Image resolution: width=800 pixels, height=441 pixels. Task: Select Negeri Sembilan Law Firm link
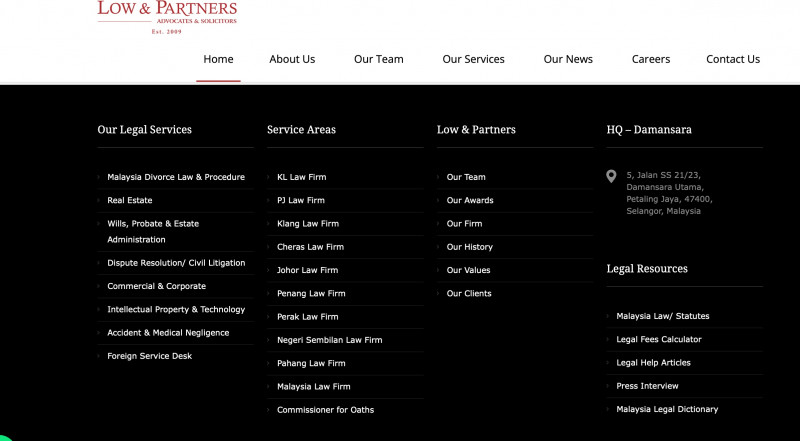pos(330,340)
